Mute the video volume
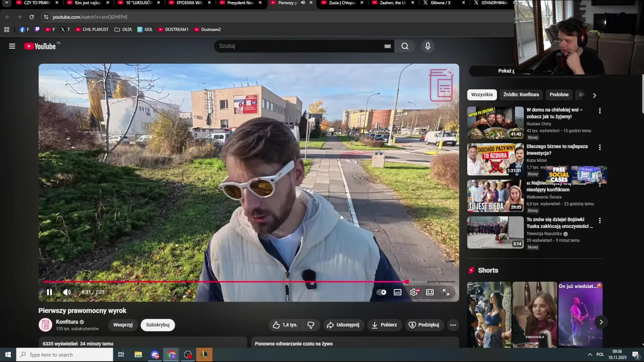Image resolution: width=644 pixels, height=362 pixels. click(67, 292)
